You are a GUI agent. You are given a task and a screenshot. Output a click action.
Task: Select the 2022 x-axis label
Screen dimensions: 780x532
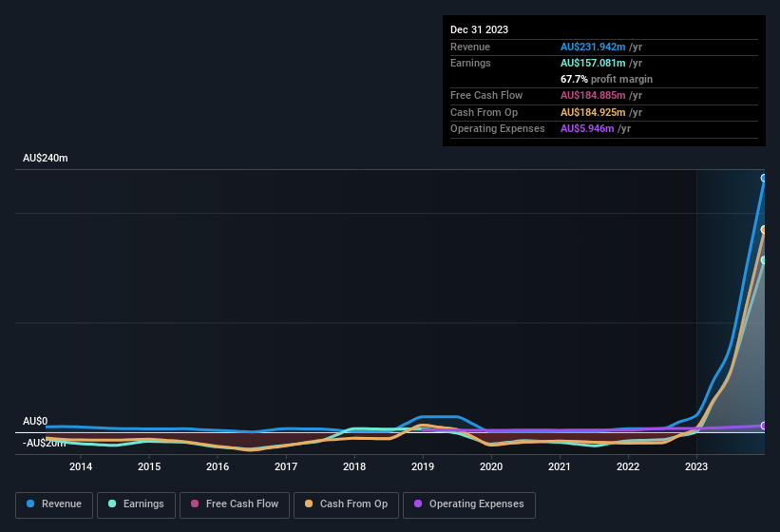click(x=628, y=466)
